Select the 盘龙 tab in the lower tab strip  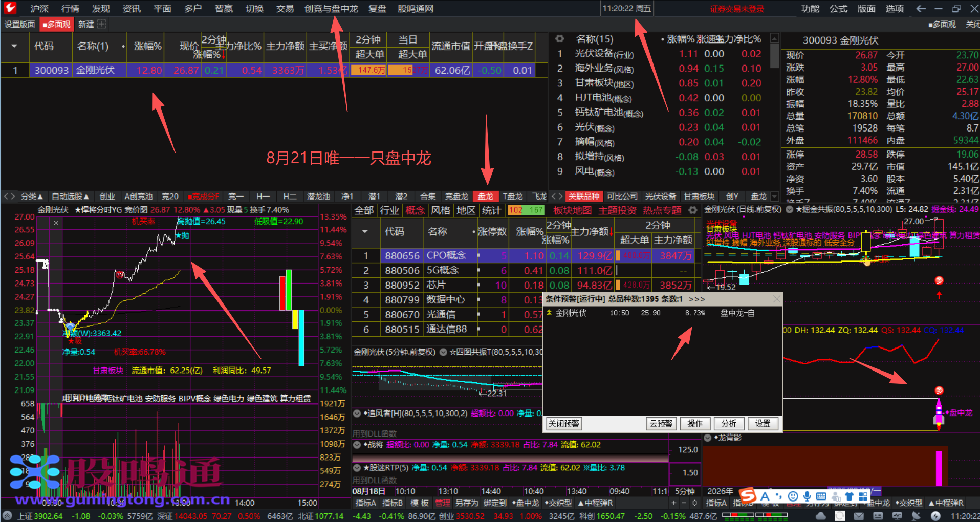coord(485,197)
